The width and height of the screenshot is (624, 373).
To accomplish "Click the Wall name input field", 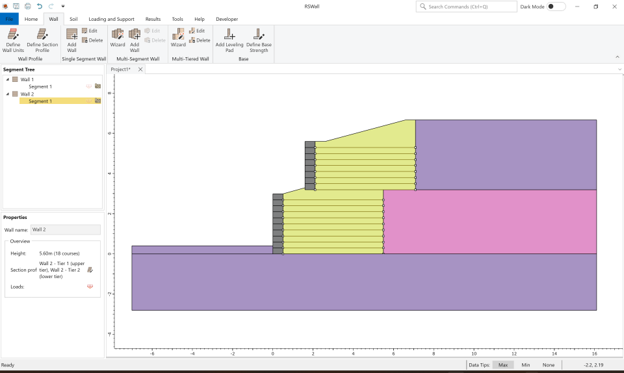I will (66, 230).
